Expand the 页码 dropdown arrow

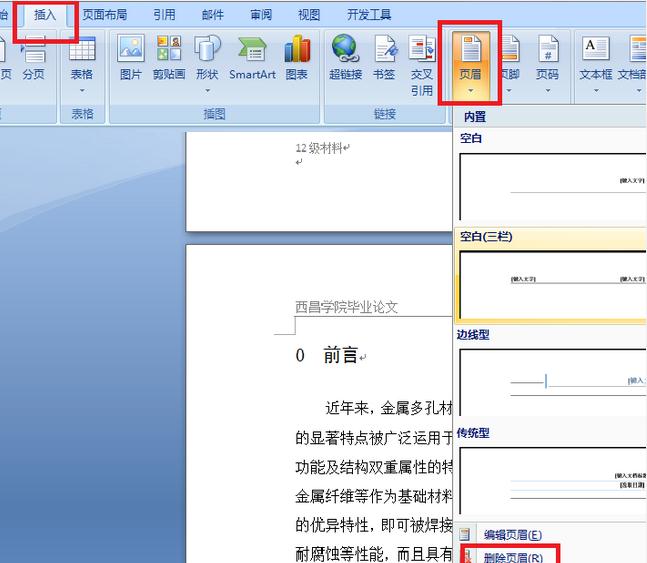548,90
